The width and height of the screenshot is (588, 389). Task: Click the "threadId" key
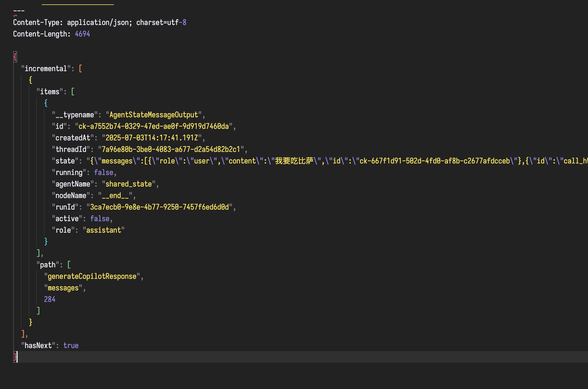click(x=71, y=149)
